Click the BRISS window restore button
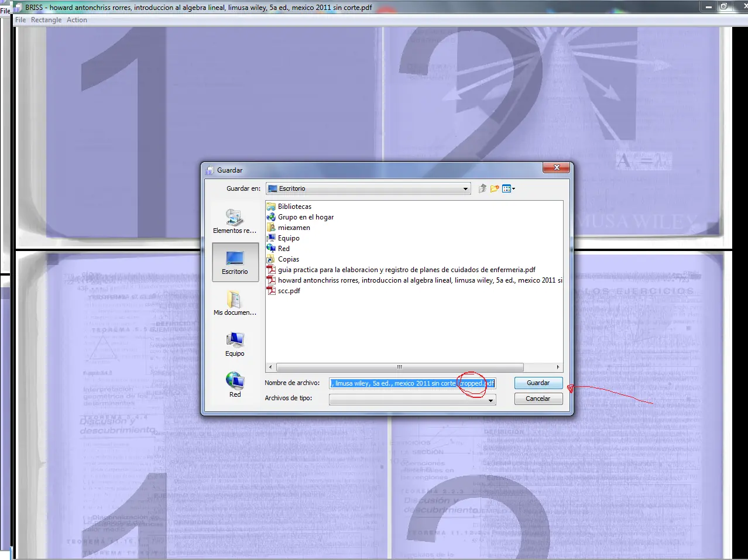The image size is (748, 560). click(724, 6)
